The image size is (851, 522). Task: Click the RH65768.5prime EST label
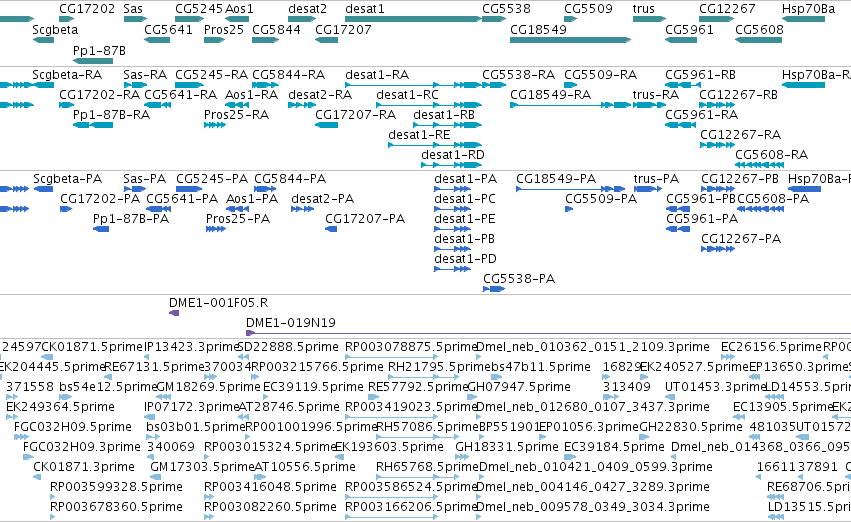(428, 467)
